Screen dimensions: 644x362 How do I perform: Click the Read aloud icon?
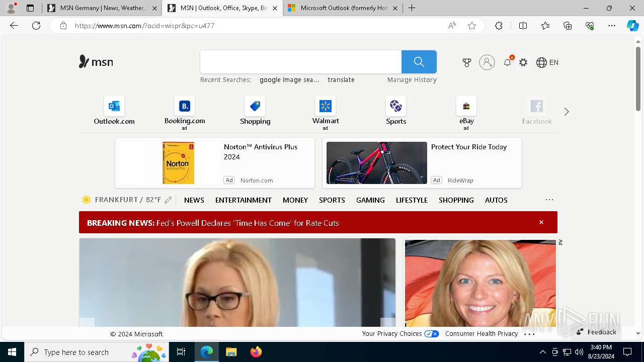pos(452,26)
